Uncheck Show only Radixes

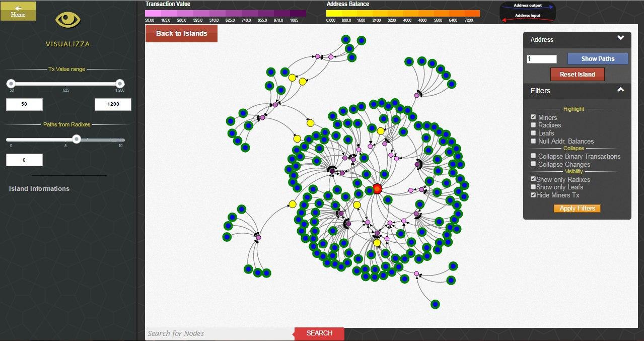tap(533, 179)
